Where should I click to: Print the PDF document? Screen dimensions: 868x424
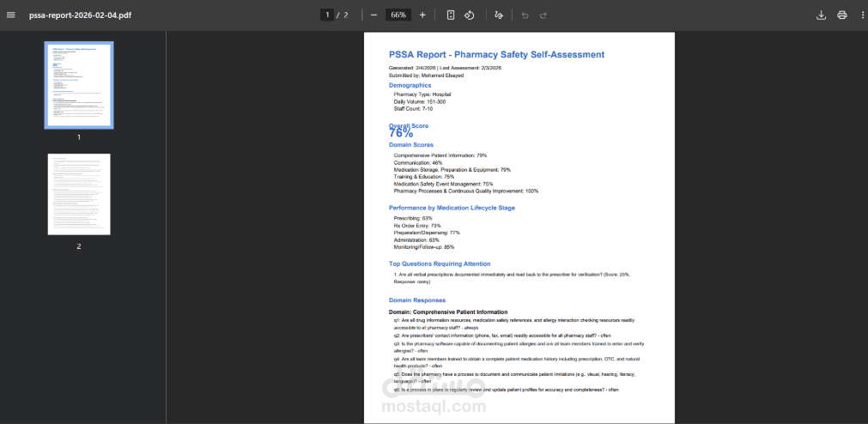click(842, 15)
